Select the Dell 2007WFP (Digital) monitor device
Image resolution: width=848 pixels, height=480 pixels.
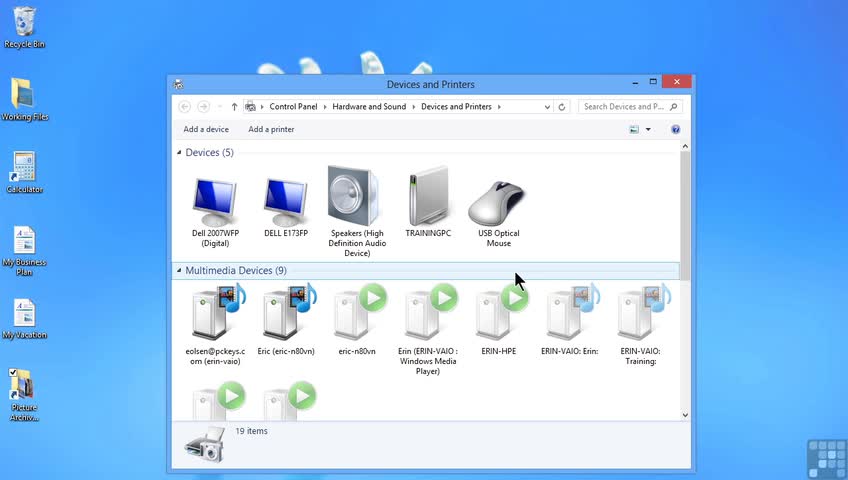pos(215,212)
